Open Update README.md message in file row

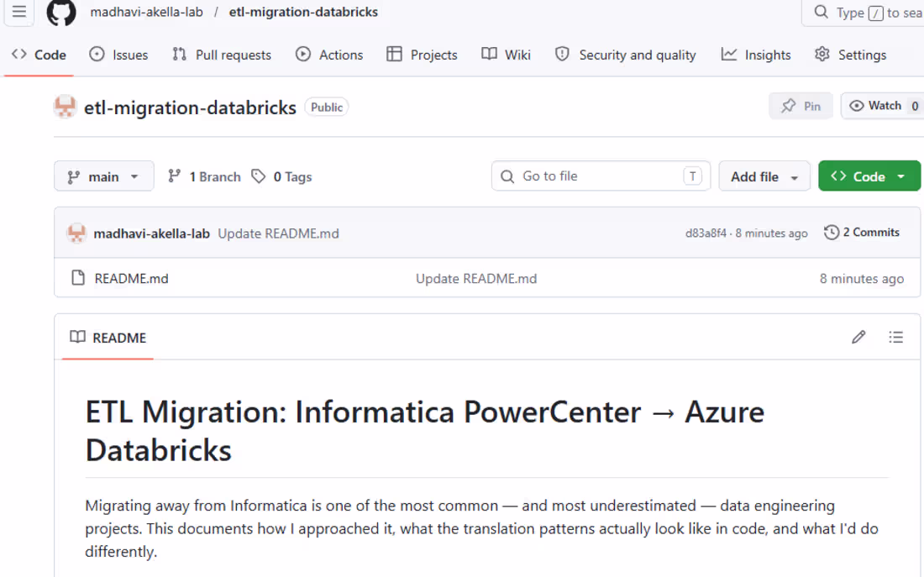pos(476,278)
